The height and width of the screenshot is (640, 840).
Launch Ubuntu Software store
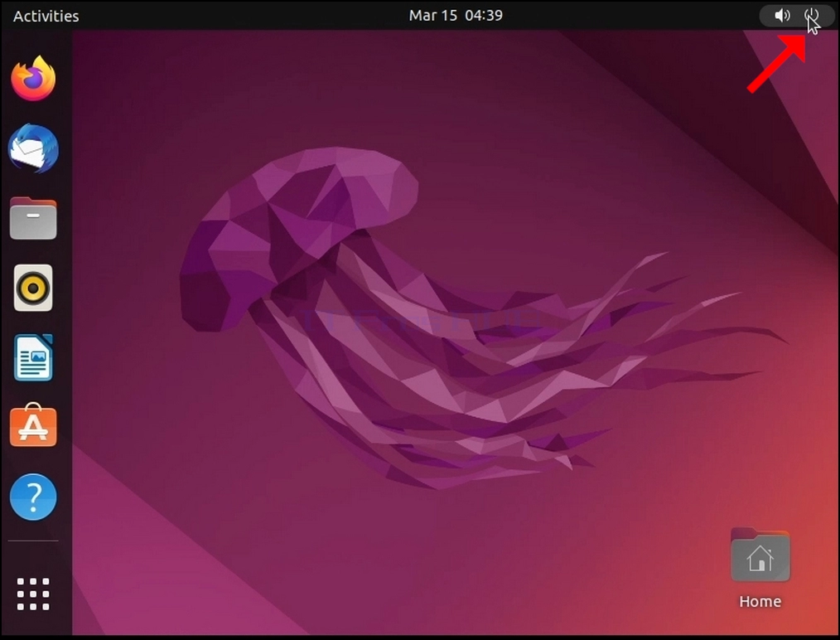(33, 425)
